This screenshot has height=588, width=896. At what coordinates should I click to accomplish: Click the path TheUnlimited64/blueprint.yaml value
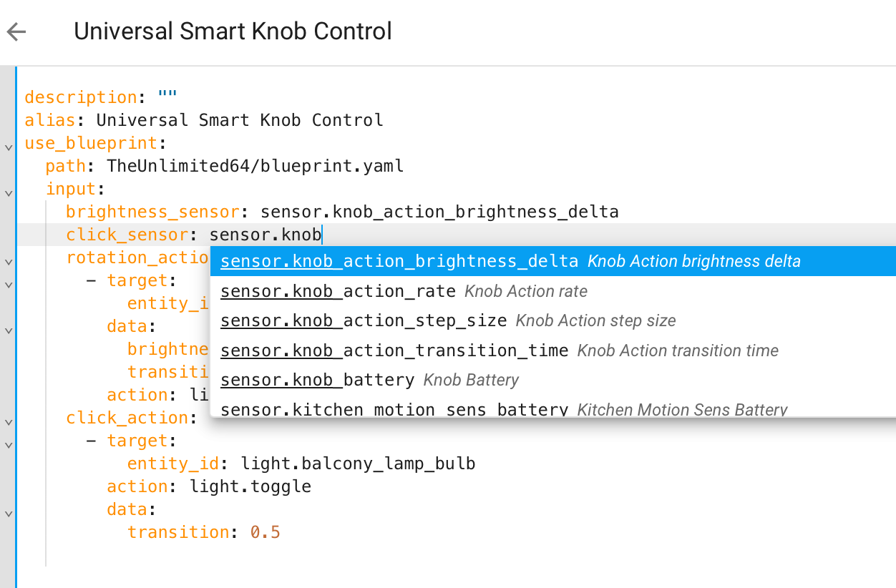[255, 166]
